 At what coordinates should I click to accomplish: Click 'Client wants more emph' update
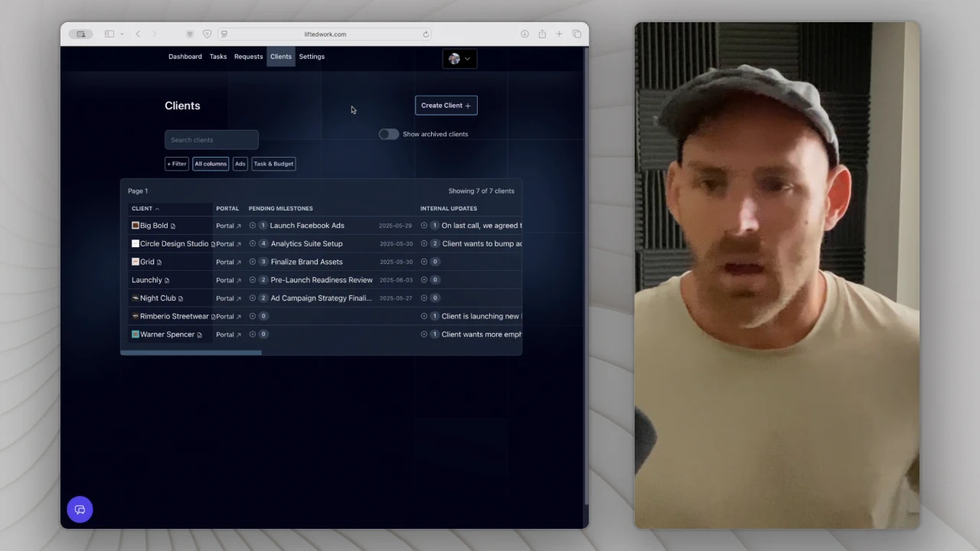click(482, 334)
